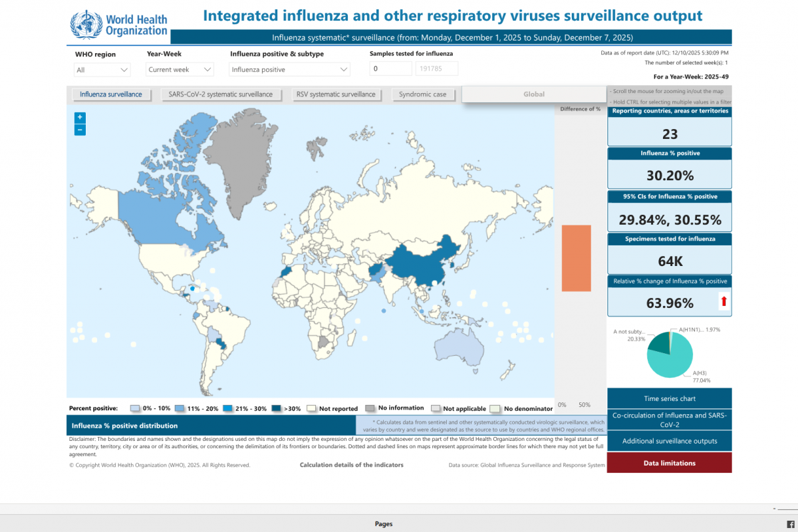
Task: Open the Time series chart
Action: click(669, 398)
